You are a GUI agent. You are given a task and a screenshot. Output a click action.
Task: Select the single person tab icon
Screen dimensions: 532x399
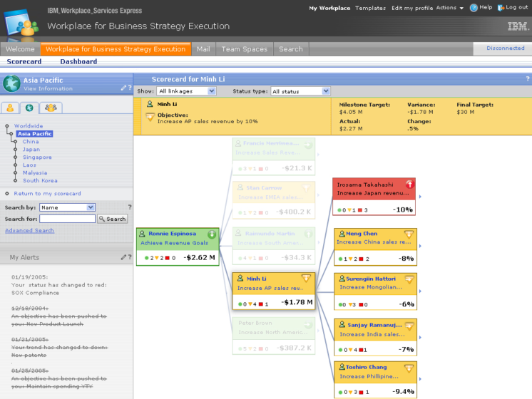coord(10,108)
